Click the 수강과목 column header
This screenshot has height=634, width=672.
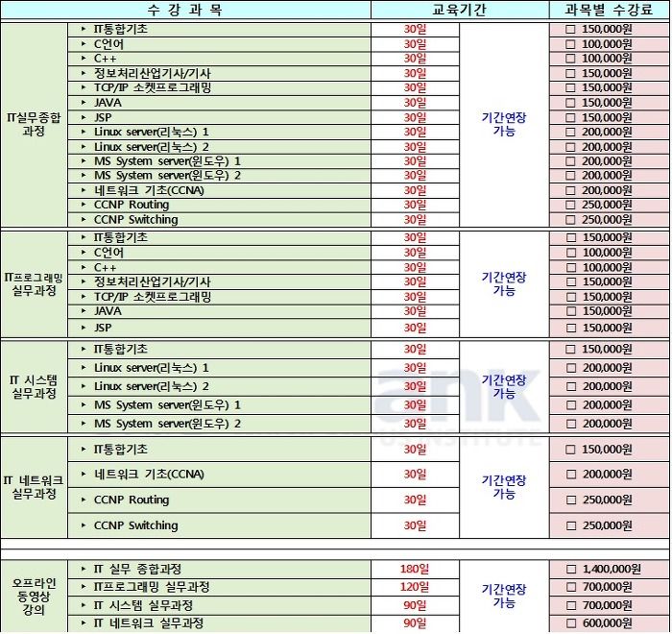coord(185,10)
